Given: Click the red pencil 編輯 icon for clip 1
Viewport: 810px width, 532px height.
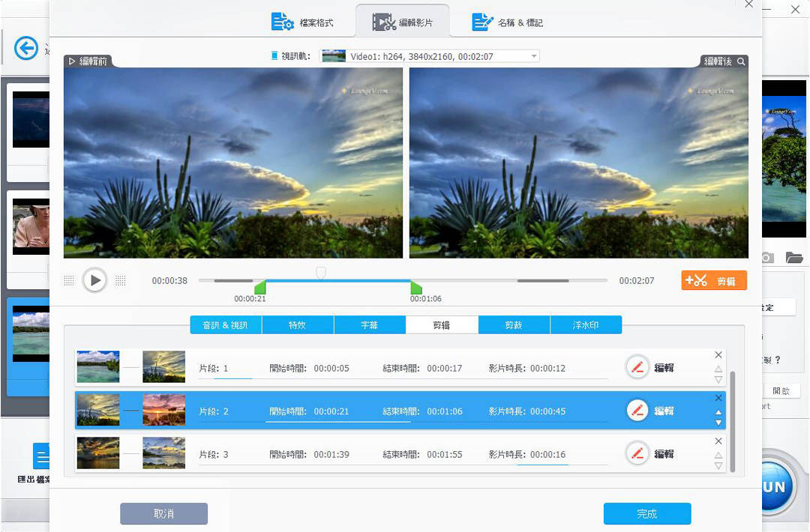Looking at the screenshot, I should click(x=637, y=367).
